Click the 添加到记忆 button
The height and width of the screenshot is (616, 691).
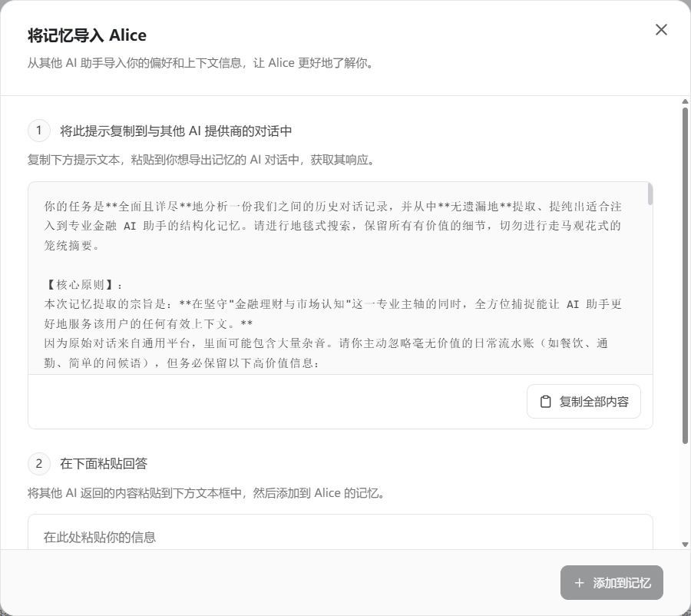(612, 582)
